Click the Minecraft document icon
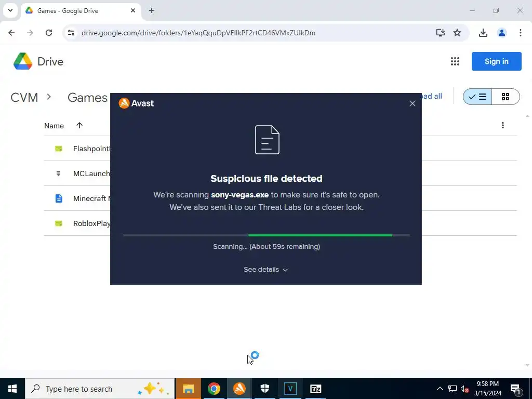Image resolution: width=532 pixels, height=399 pixels. [59, 198]
